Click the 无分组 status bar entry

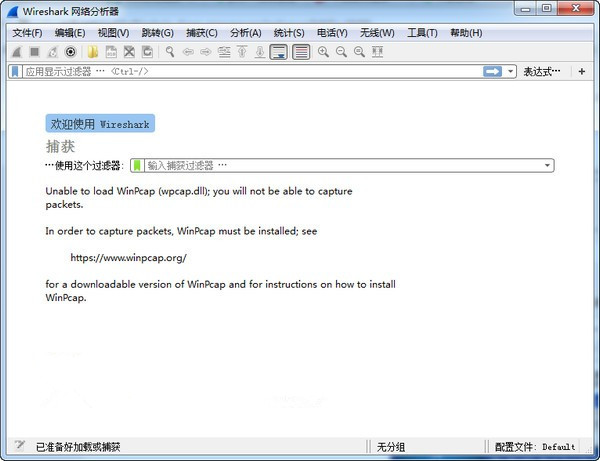(391, 447)
